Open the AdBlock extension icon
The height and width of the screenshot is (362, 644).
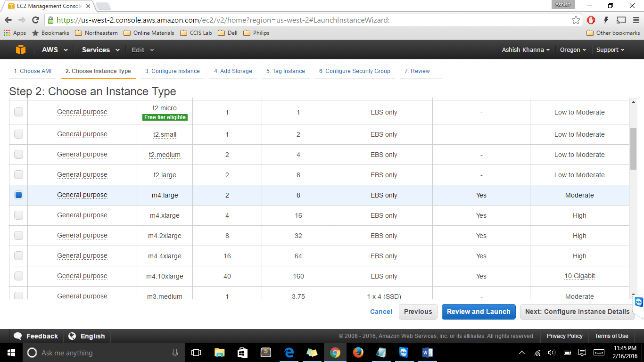pyautogui.click(x=591, y=20)
